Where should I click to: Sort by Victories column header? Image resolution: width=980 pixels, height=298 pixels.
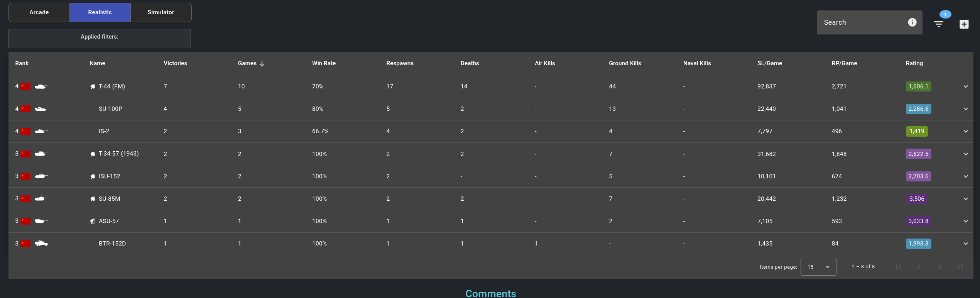(175, 63)
